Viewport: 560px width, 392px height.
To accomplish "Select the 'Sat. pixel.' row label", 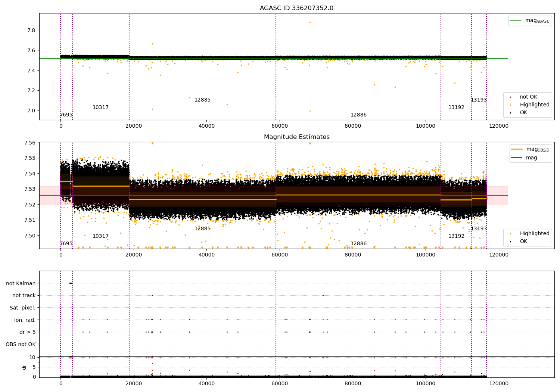I will coord(23,308).
